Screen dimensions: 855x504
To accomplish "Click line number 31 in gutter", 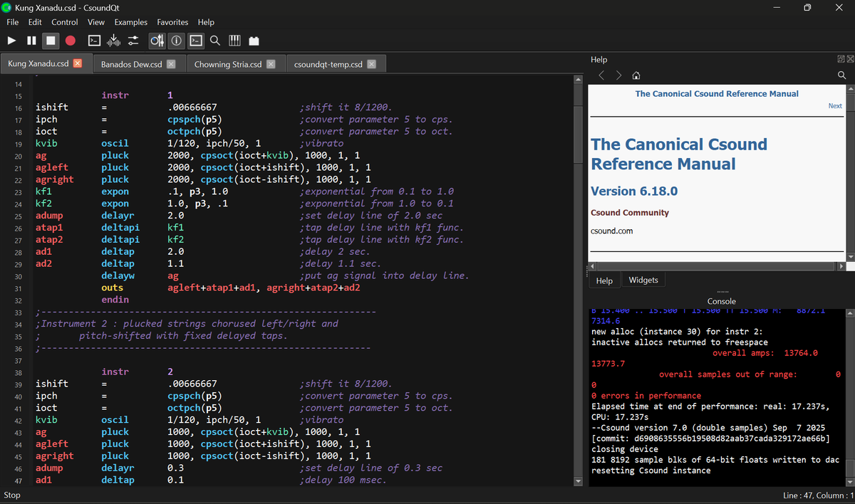I will tap(19, 288).
